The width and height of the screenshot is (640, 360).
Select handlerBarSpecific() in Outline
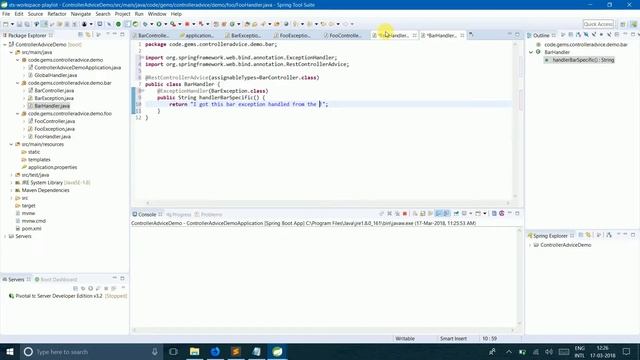coord(583,60)
